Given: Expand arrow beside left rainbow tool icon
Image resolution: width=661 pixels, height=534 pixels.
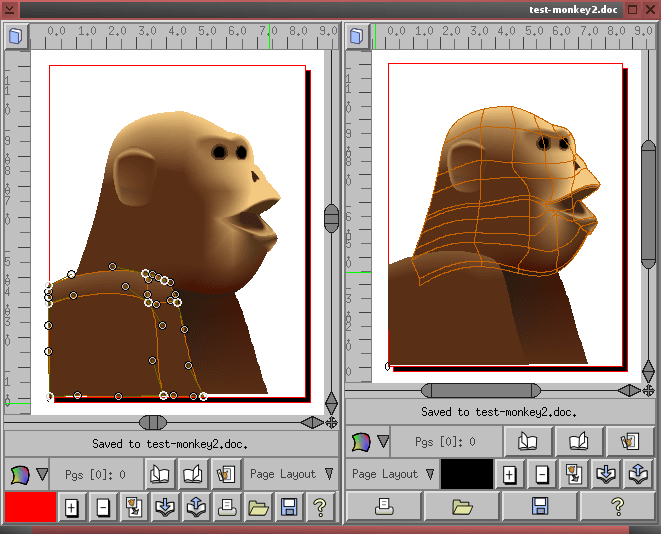Looking at the screenshot, I should (42, 474).
